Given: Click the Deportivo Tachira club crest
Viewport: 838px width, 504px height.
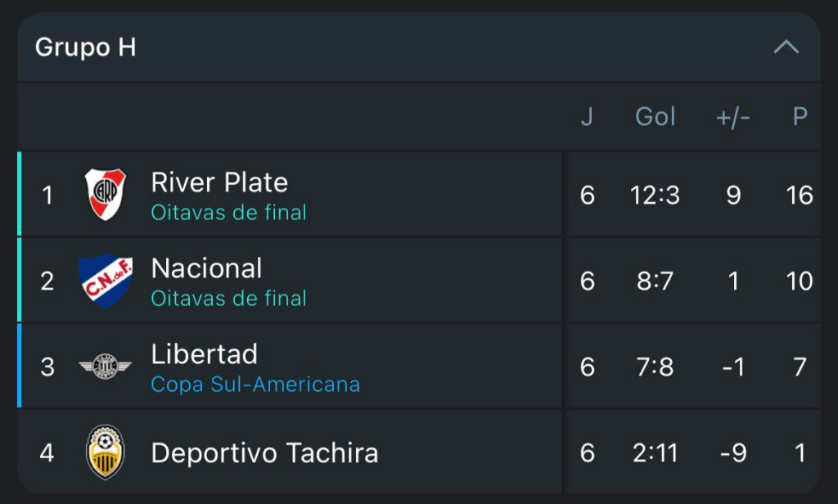Looking at the screenshot, I should tap(106, 452).
